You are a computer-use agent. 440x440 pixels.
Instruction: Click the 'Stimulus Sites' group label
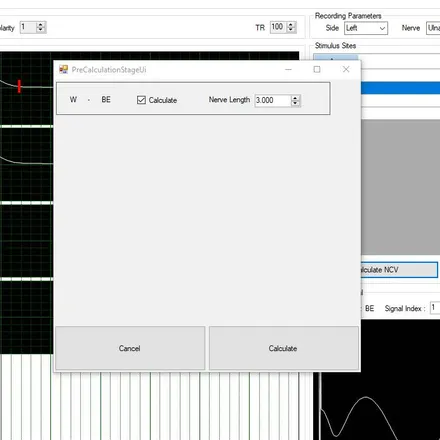point(335,45)
